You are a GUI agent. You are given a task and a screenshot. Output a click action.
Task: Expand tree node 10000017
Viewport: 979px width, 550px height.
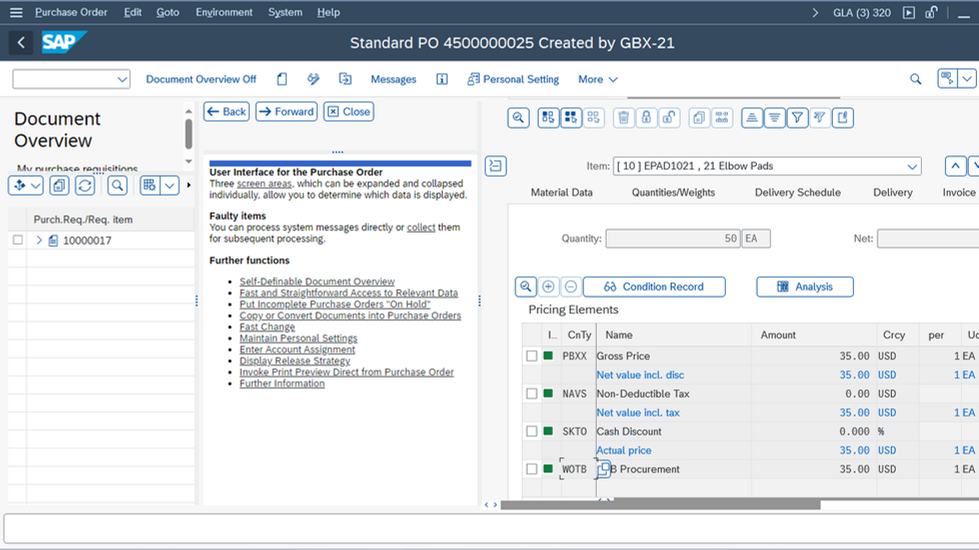tap(39, 240)
